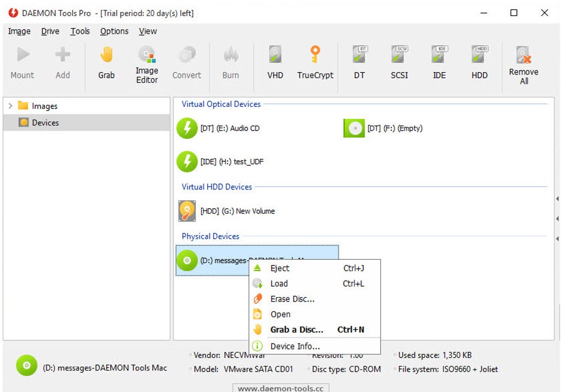The width and height of the screenshot is (562, 392).
Task: Choose Open from the context menu
Action: (314, 314)
